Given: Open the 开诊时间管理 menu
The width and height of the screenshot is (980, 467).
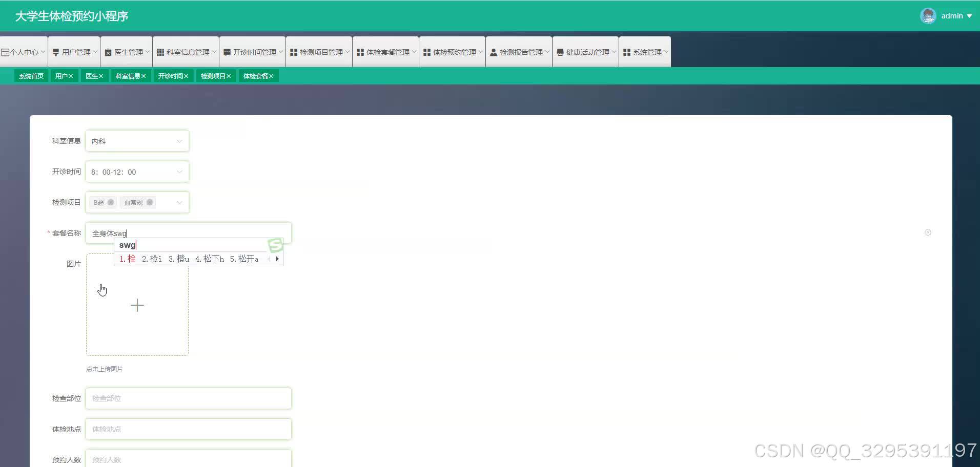Looking at the screenshot, I should 253,52.
